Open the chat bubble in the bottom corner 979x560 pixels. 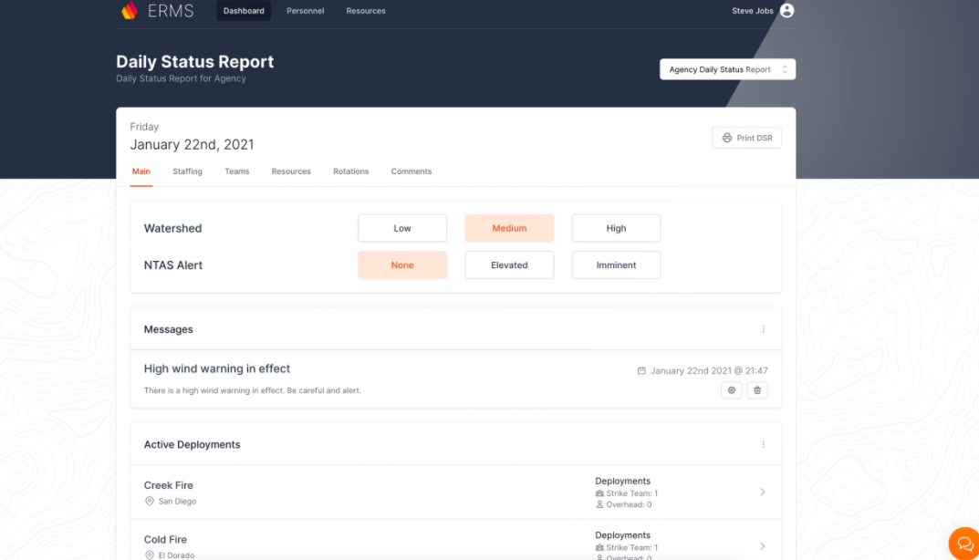pos(963,543)
